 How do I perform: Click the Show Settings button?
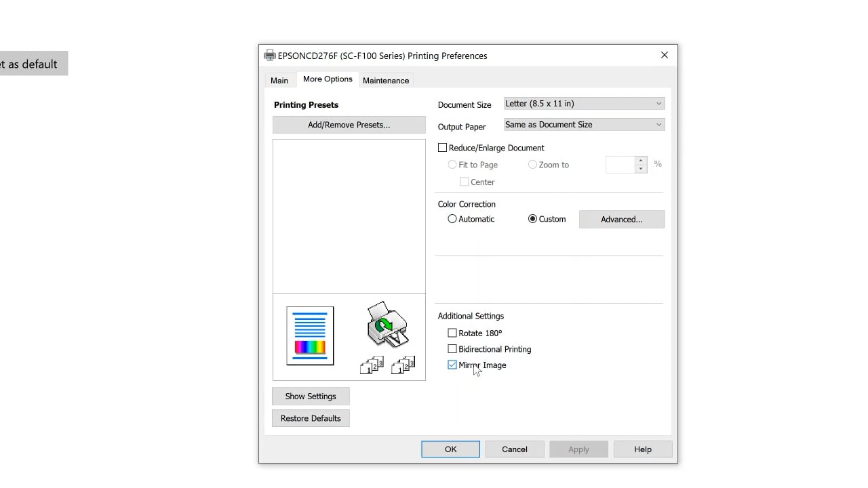point(311,396)
